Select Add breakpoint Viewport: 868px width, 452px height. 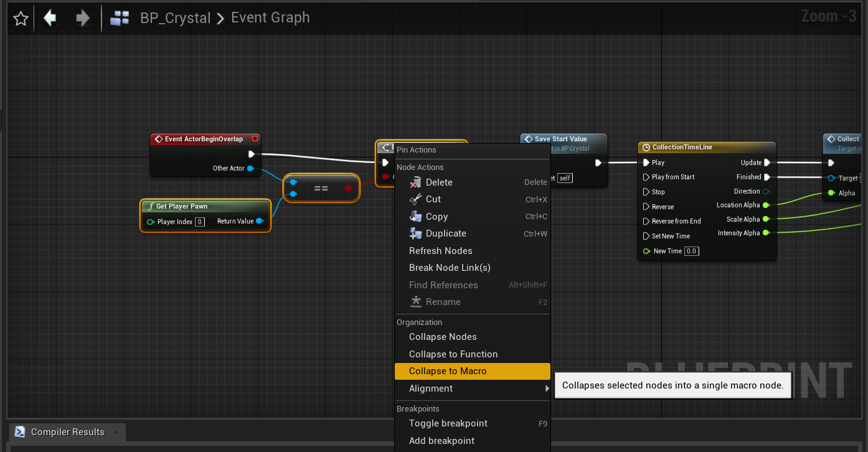(x=473, y=441)
